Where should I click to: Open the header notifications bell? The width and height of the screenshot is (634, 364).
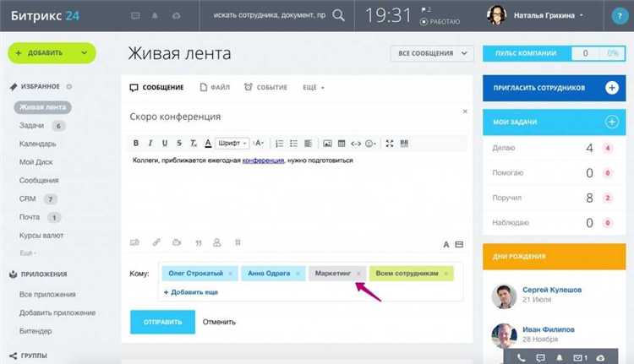(x=155, y=16)
